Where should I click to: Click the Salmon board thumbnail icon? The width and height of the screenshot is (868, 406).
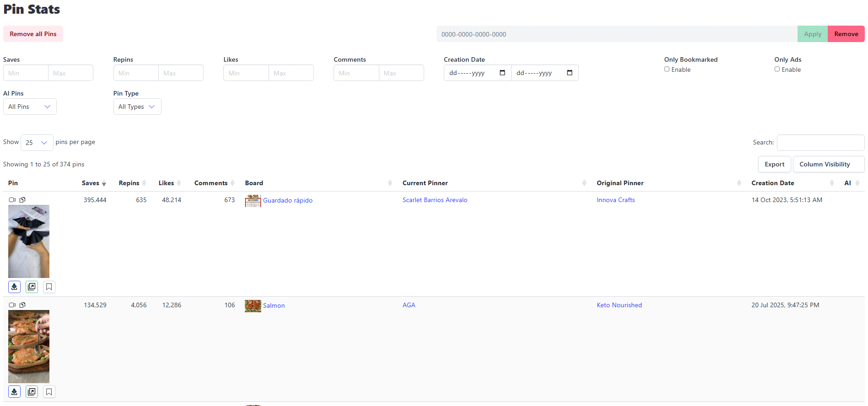(x=253, y=306)
